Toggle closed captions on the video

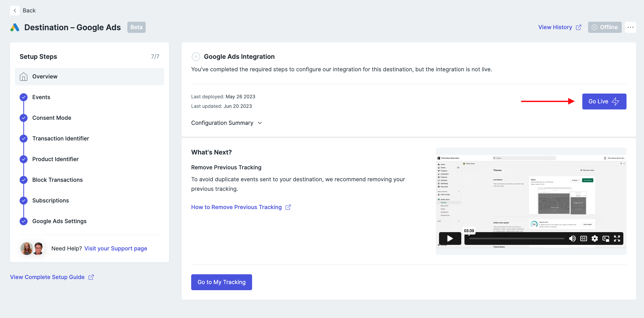tap(584, 238)
